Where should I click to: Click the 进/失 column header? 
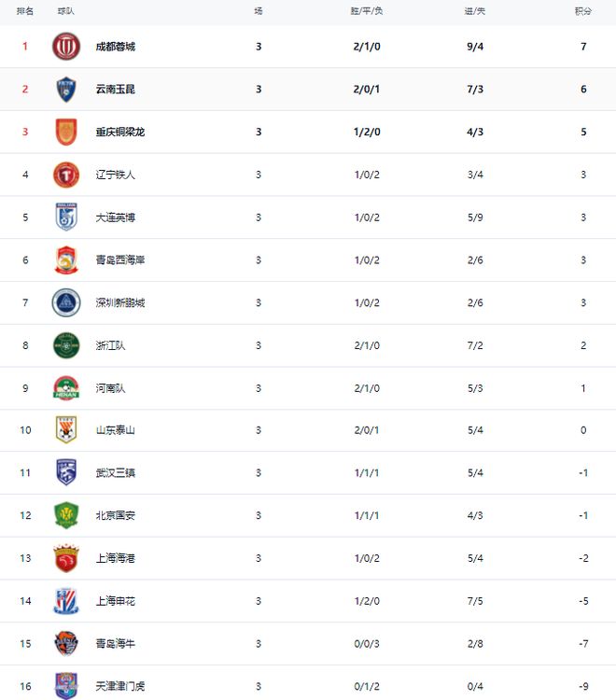[x=475, y=11]
